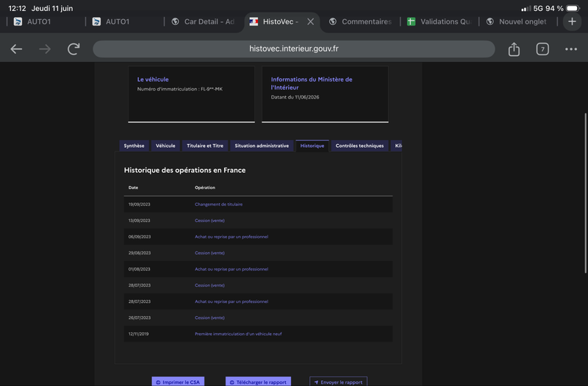Switch to the Car Detail browser tab

204,22
